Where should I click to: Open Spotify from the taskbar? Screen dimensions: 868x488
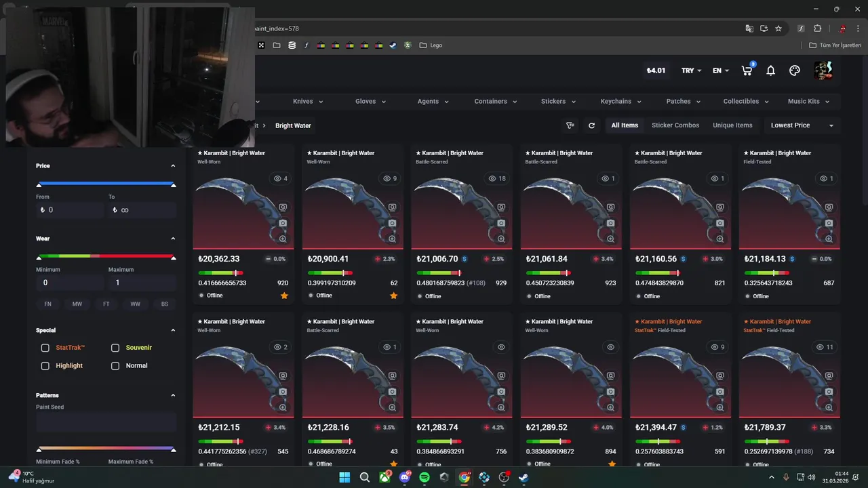pos(425,477)
